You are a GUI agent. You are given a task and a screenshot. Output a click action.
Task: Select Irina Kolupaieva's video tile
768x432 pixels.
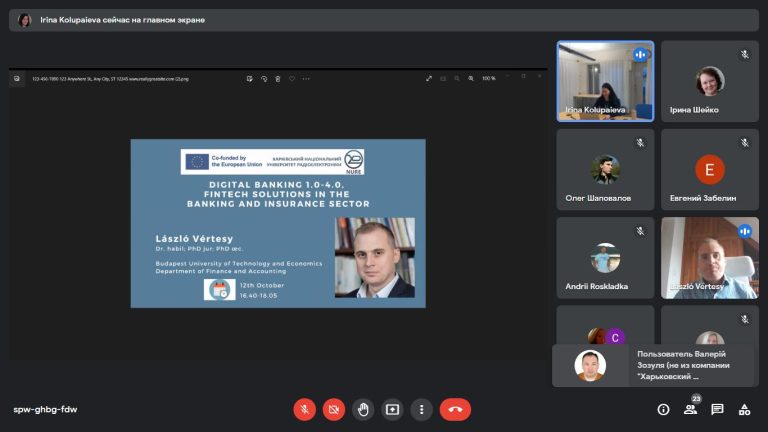click(x=605, y=81)
